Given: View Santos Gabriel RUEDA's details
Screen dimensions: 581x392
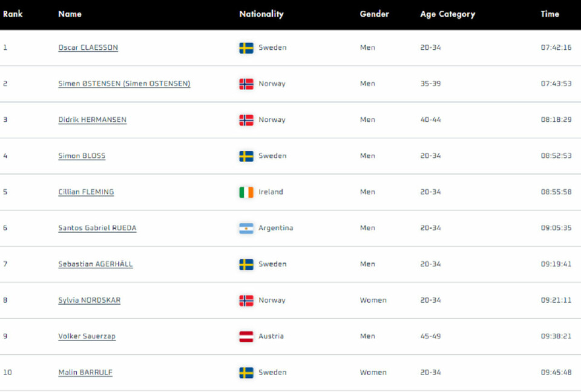Looking at the screenshot, I should point(97,228).
